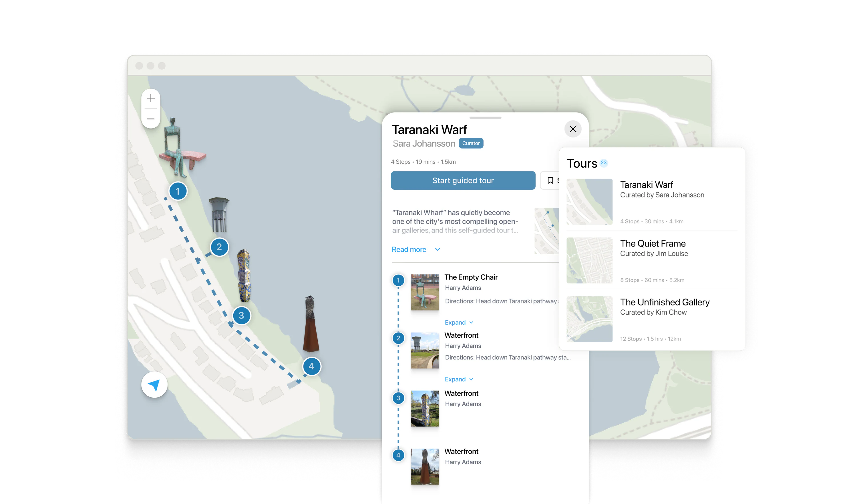Screen dimensions: 851x504
Task: Center map on my location with the arrow button
Action: click(x=154, y=385)
